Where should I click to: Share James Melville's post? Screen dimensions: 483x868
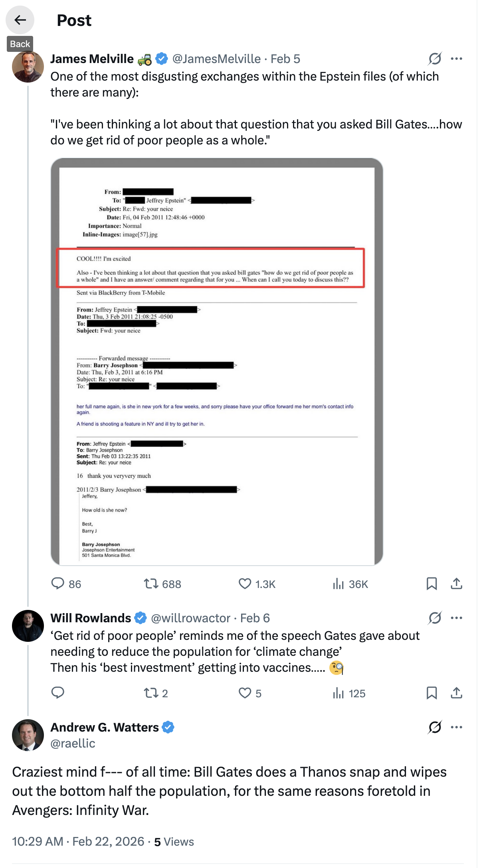456,584
